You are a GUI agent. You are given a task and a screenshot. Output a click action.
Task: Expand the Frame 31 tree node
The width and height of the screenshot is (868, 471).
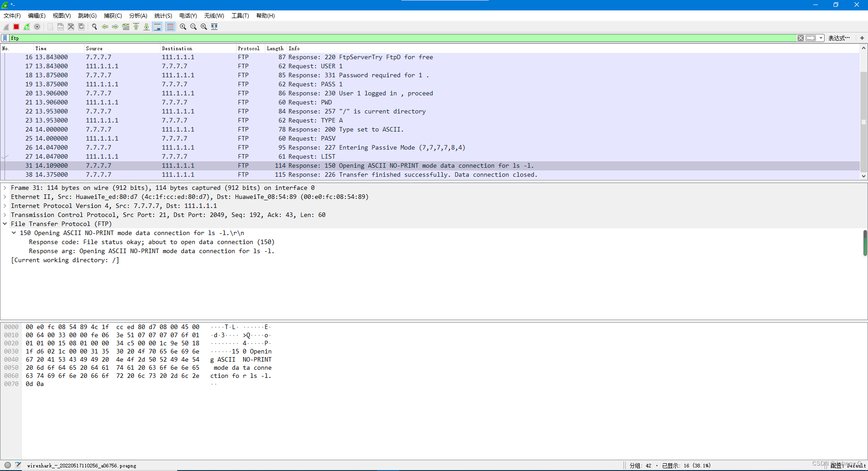tap(5, 188)
